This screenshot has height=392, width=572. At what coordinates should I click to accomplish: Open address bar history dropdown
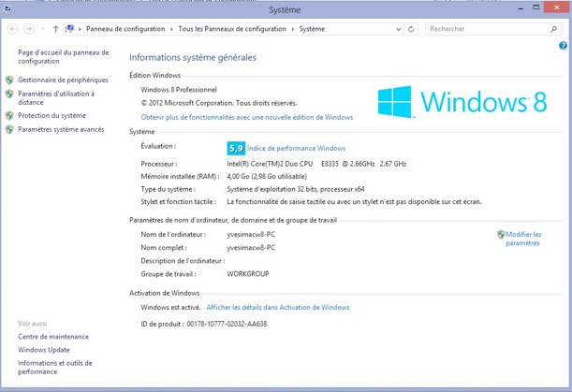(399, 29)
